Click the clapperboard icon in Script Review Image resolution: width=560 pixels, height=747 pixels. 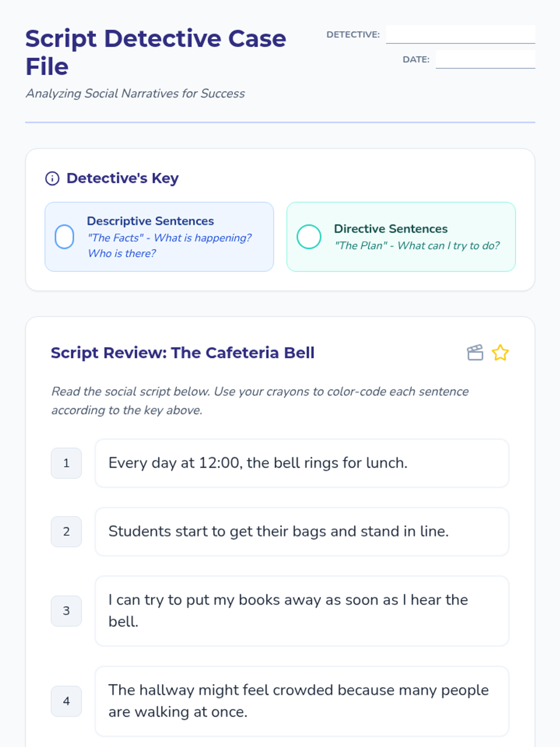[475, 352]
